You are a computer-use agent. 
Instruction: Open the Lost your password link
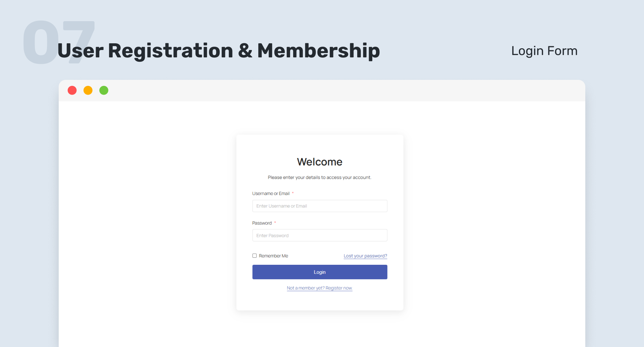(x=365, y=256)
